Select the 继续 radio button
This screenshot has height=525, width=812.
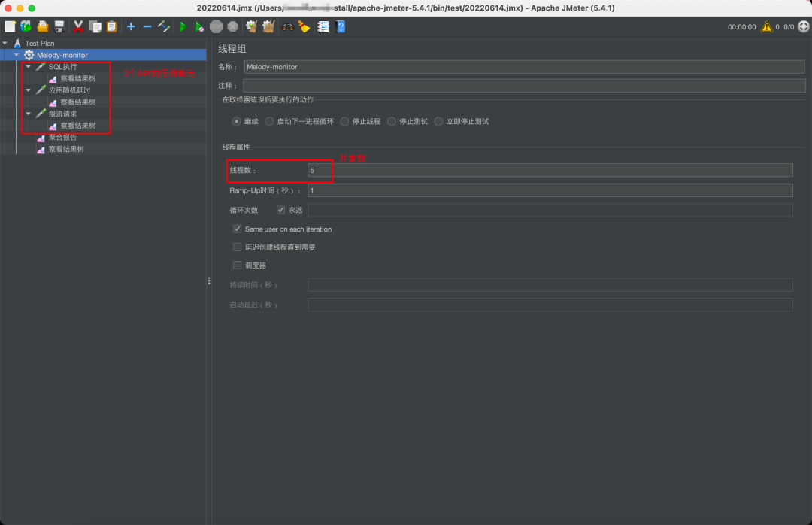point(236,121)
